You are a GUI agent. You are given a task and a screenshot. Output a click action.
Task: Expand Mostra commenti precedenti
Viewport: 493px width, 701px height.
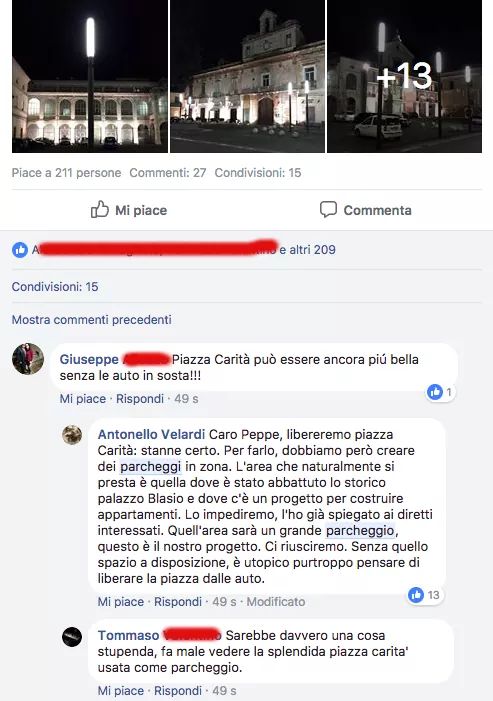tap(92, 320)
